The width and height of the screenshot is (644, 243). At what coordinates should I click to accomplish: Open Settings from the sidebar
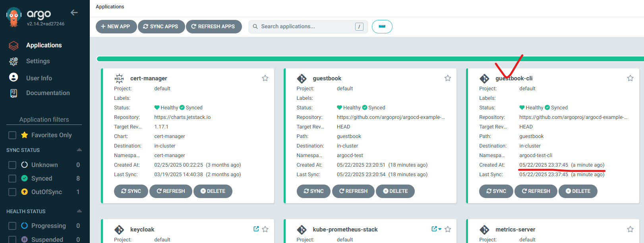point(38,61)
